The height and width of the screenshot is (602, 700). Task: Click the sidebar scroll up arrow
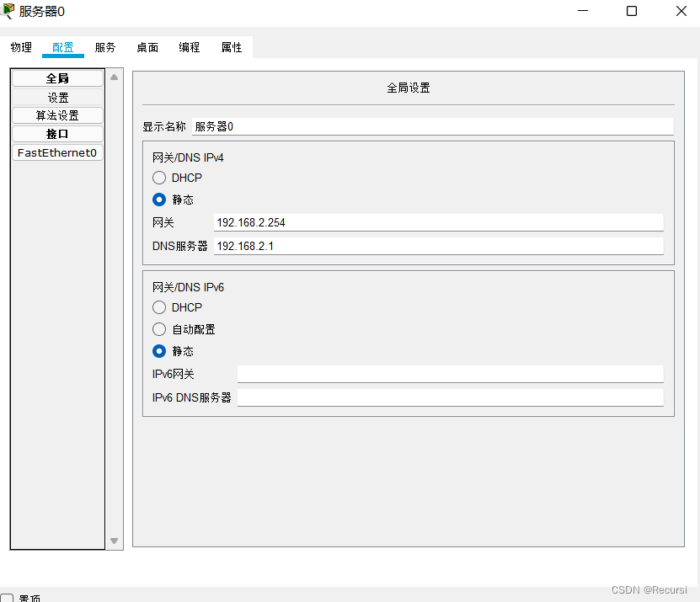[x=115, y=77]
